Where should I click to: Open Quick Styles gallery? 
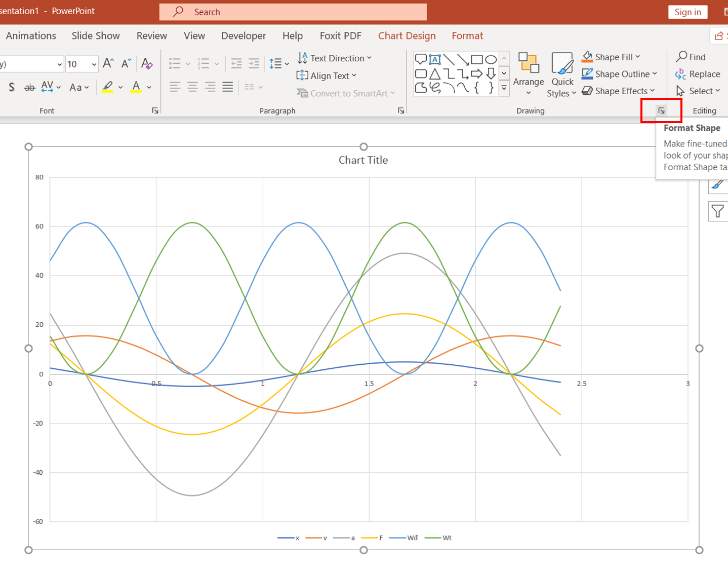(562, 74)
